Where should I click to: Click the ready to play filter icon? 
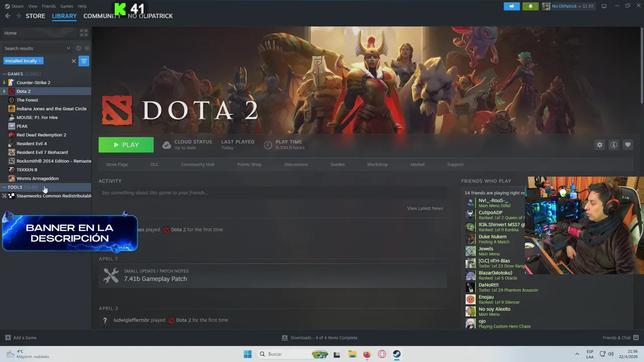87,48
